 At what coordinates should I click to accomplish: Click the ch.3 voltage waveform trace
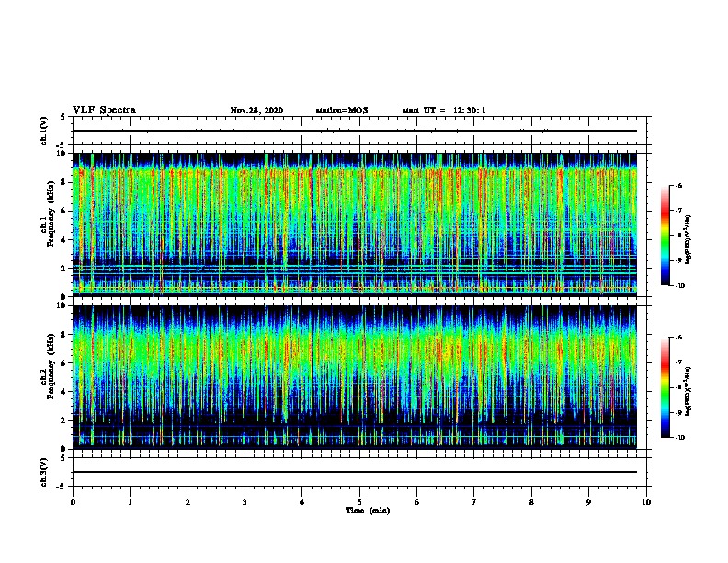355,472
